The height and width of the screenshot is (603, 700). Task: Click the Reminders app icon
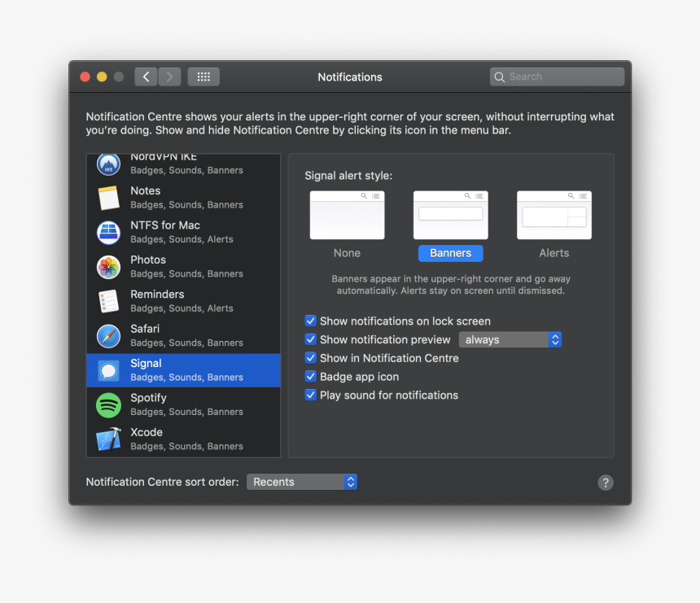[108, 301]
